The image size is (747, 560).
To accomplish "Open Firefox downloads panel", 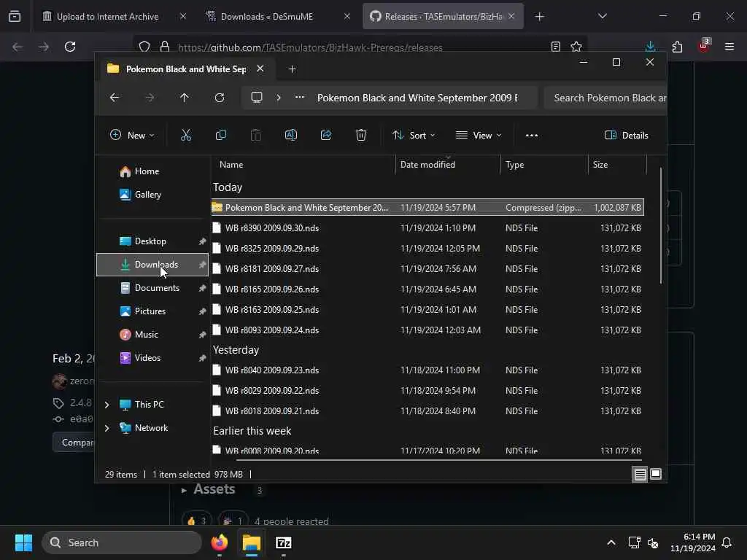I will 650,47.
